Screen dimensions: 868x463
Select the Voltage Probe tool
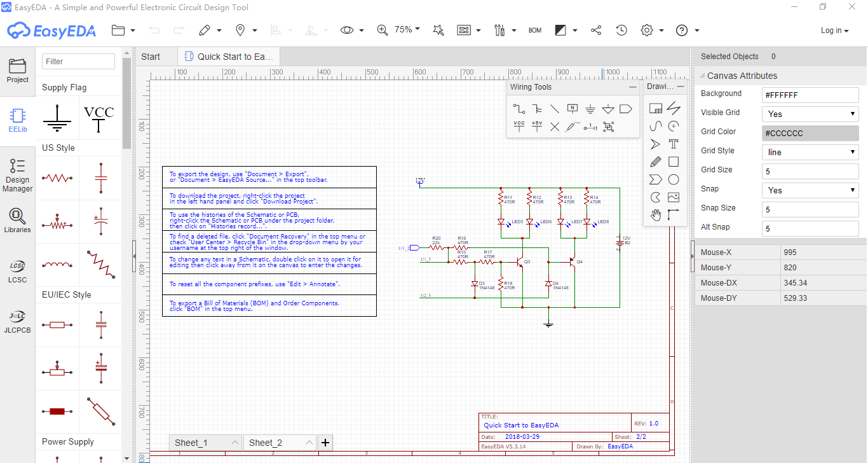(573, 127)
